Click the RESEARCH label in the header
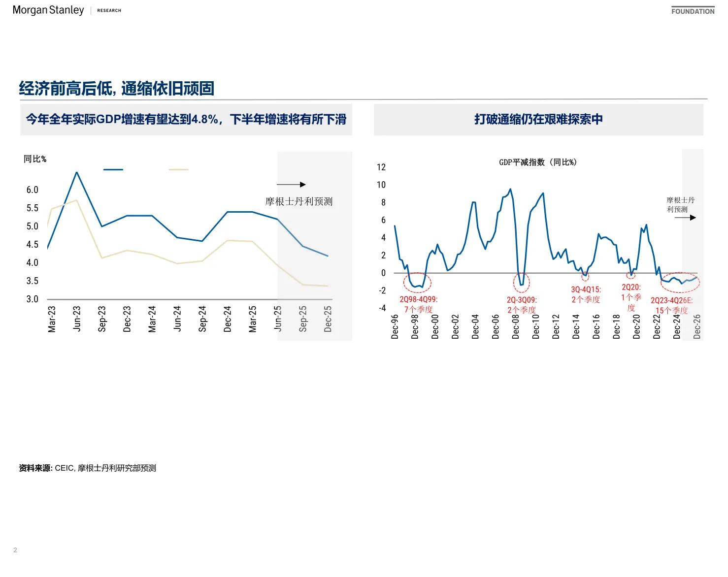 point(109,10)
